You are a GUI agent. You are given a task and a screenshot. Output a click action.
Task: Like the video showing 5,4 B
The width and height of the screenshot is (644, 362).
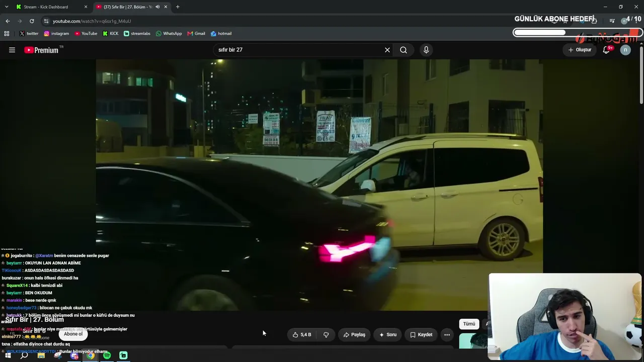[302, 334]
